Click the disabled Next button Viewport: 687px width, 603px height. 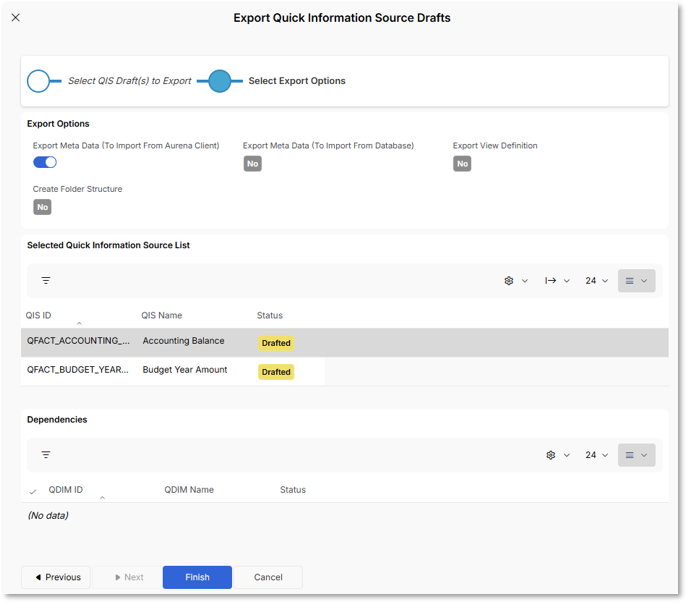tap(127, 578)
